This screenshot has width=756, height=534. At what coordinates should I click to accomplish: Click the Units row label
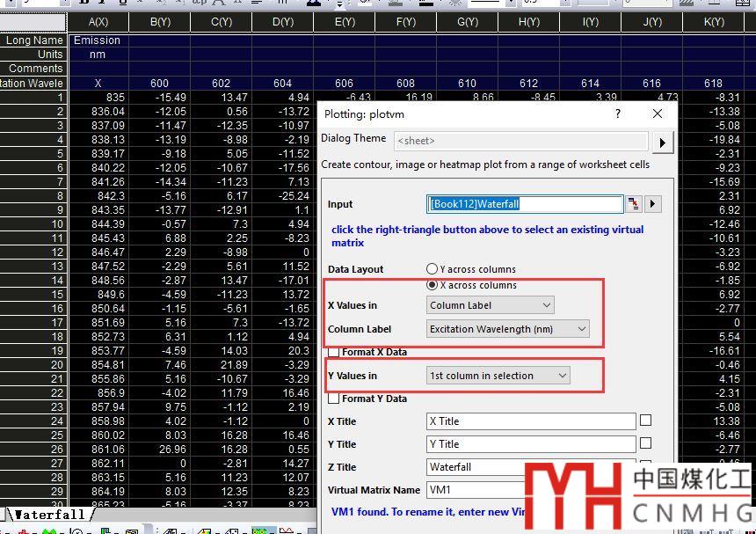pos(33,55)
